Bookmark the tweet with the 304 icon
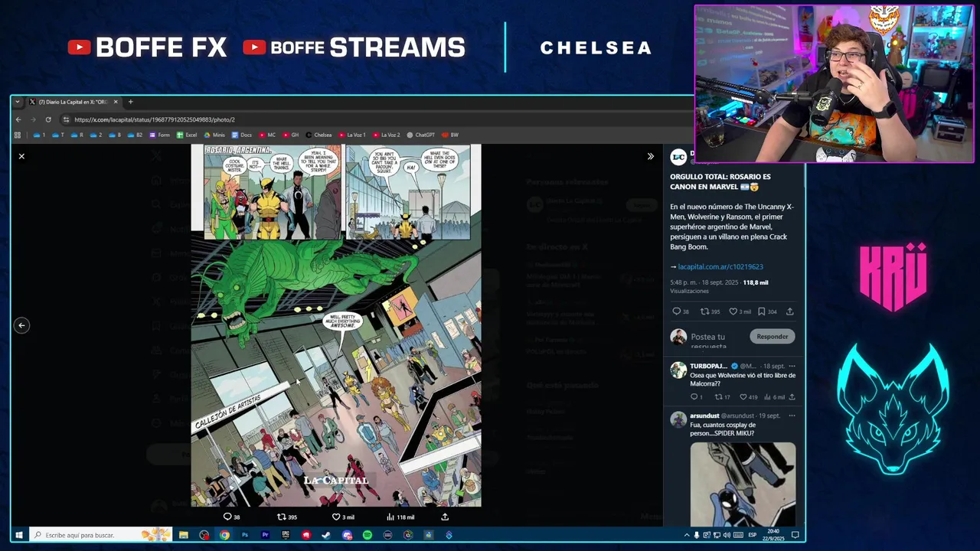 767,311
